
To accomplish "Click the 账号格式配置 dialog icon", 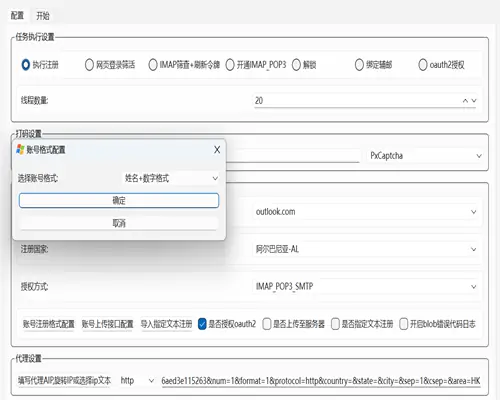I will click(x=20, y=150).
